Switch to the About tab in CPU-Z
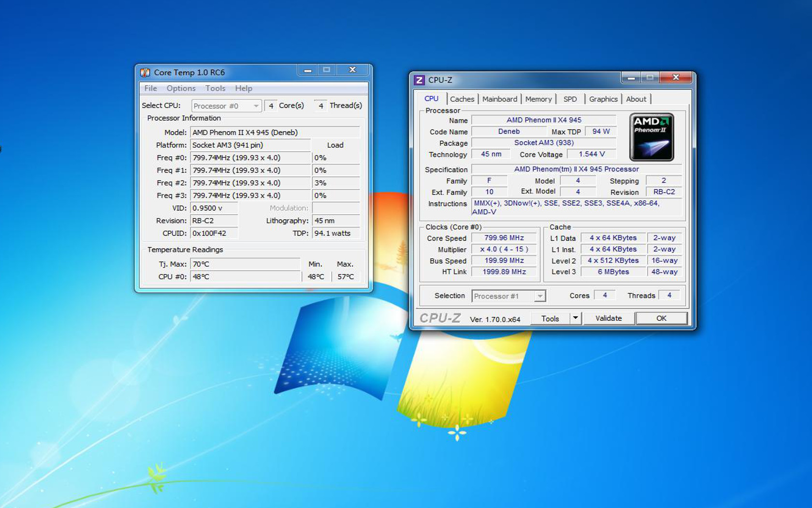Image resolution: width=812 pixels, height=508 pixels. 636,99
